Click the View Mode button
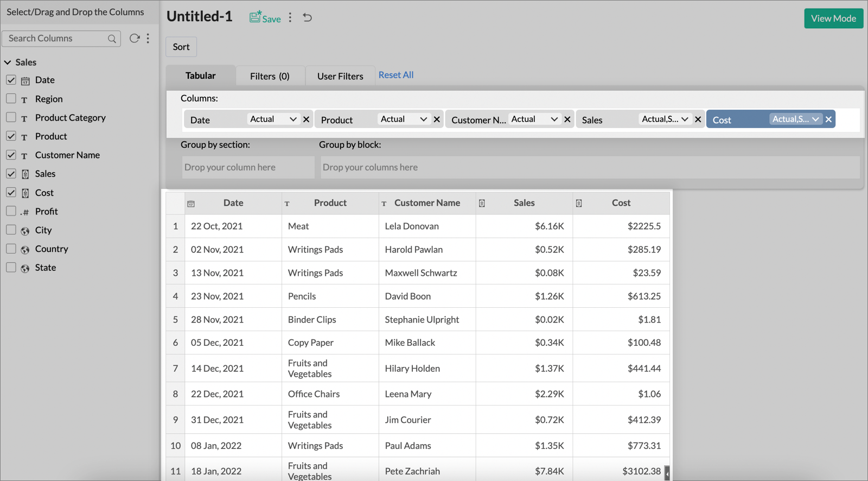The height and width of the screenshot is (481, 868). pos(833,18)
